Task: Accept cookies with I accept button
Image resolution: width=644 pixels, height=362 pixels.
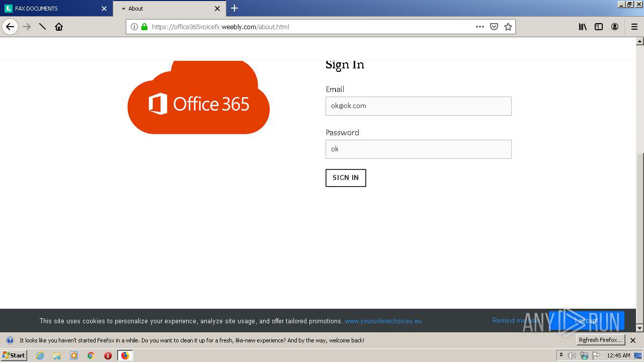Action: (x=587, y=321)
